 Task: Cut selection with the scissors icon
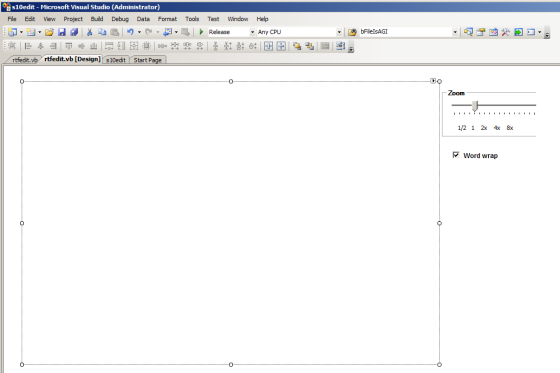[90, 32]
